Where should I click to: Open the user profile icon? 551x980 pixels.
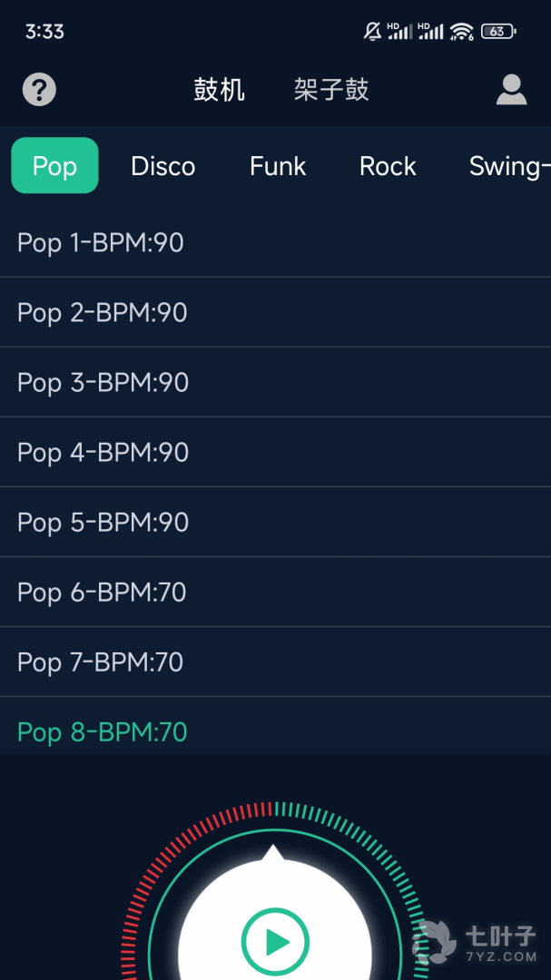[x=512, y=89]
